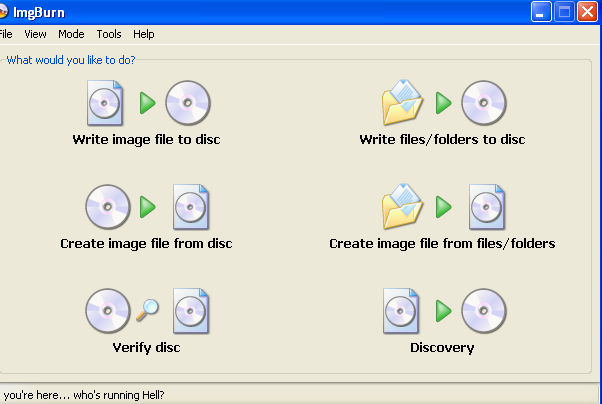Click the disc icon above 'Write files/folders to disc'
The image size is (602, 404).
tap(484, 103)
